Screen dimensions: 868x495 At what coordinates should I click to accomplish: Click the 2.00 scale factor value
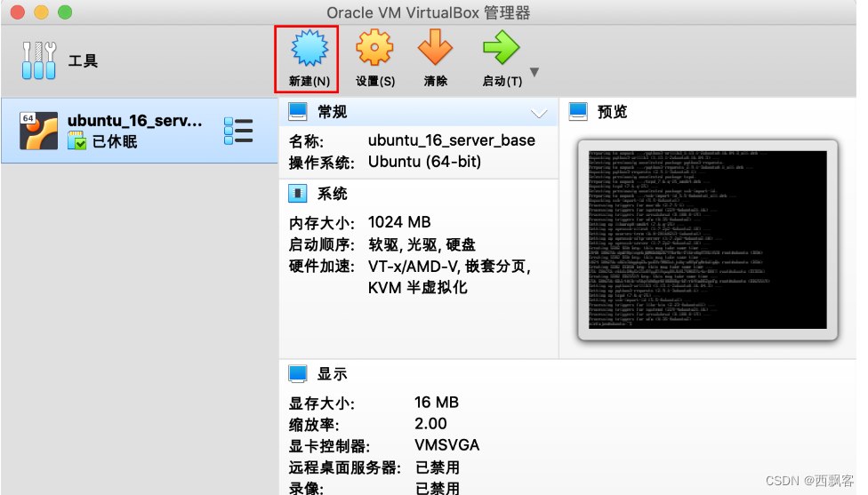(x=430, y=424)
